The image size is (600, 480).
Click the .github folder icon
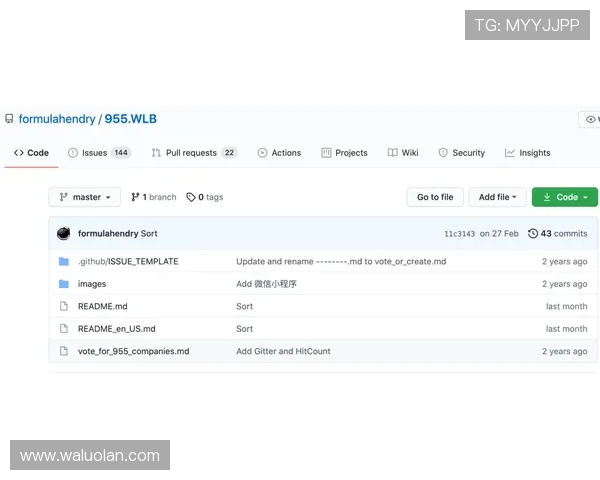64,261
